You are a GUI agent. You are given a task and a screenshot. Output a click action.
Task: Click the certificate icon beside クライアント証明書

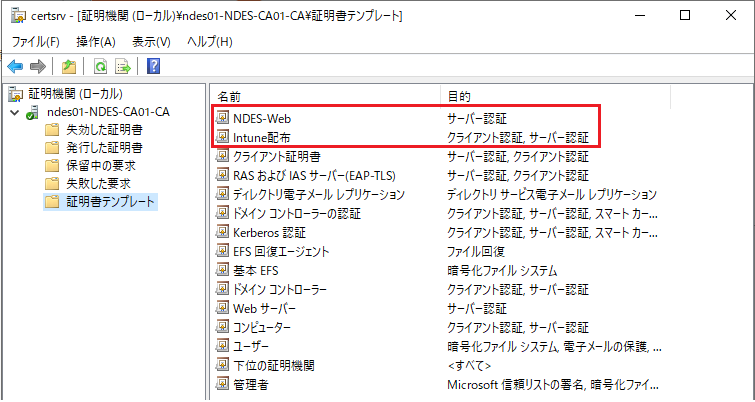click(x=222, y=156)
